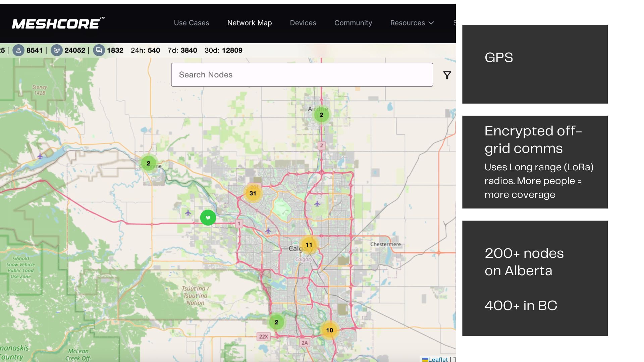Click the user count icon beside 8541
Image resolution: width=644 pixels, height=362 pixels.
tap(19, 50)
